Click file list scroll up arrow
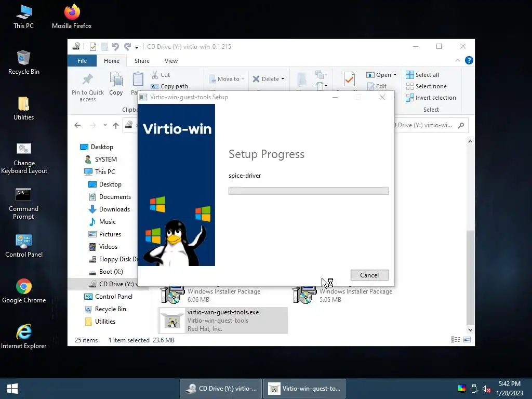 point(470,141)
